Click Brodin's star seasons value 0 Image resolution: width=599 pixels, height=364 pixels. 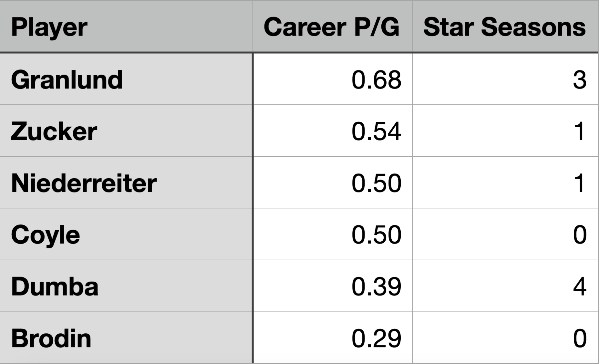579,338
